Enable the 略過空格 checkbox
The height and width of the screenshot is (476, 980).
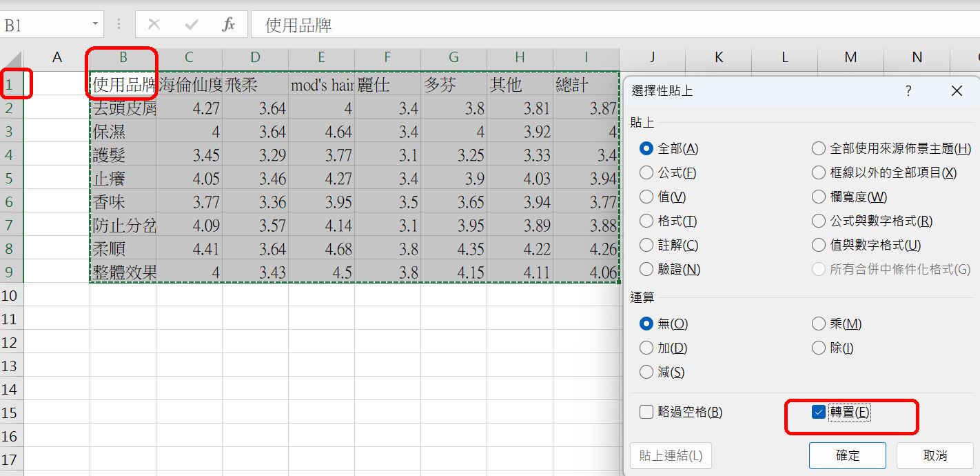click(646, 413)
